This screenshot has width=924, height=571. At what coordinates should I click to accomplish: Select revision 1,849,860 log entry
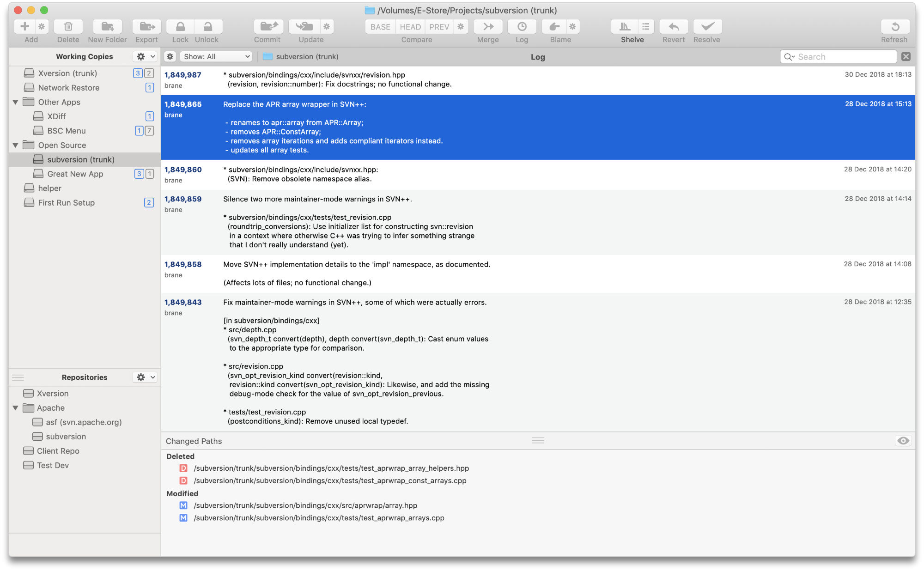click(538, 175)
